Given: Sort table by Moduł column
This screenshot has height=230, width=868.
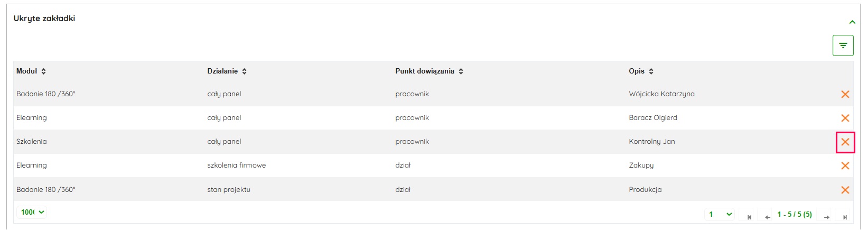Looking at the screenshot, I should tap(43, 71).
